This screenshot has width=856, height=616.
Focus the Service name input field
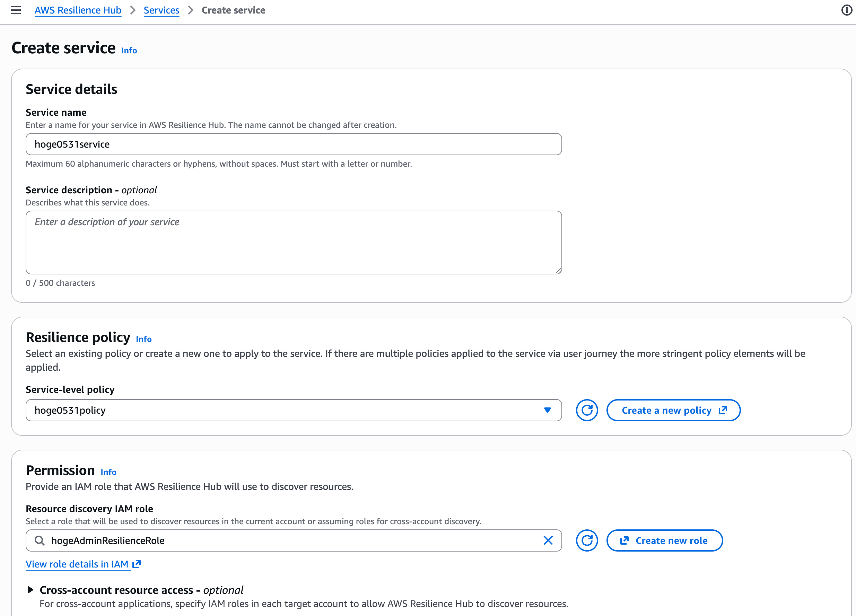click(294, 144)
